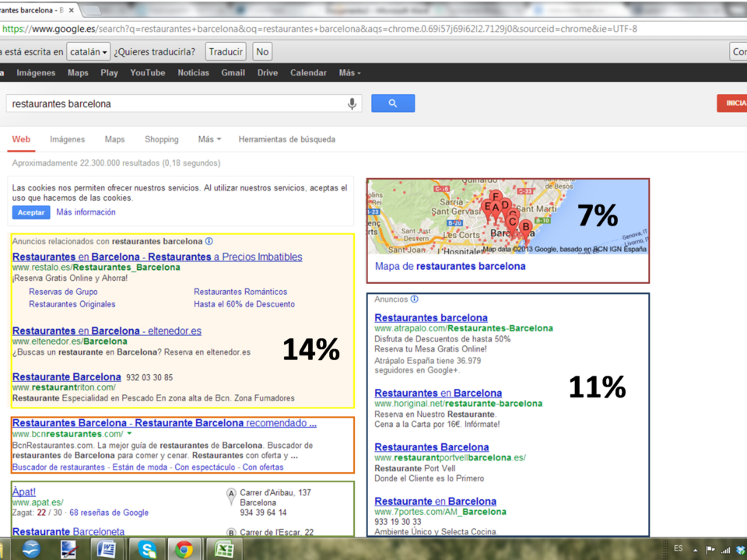Viewport: 747px width, 560px height.
Task: Open green arrow menu next to bcnrestaurantes.com
Action: coord(129,434)
